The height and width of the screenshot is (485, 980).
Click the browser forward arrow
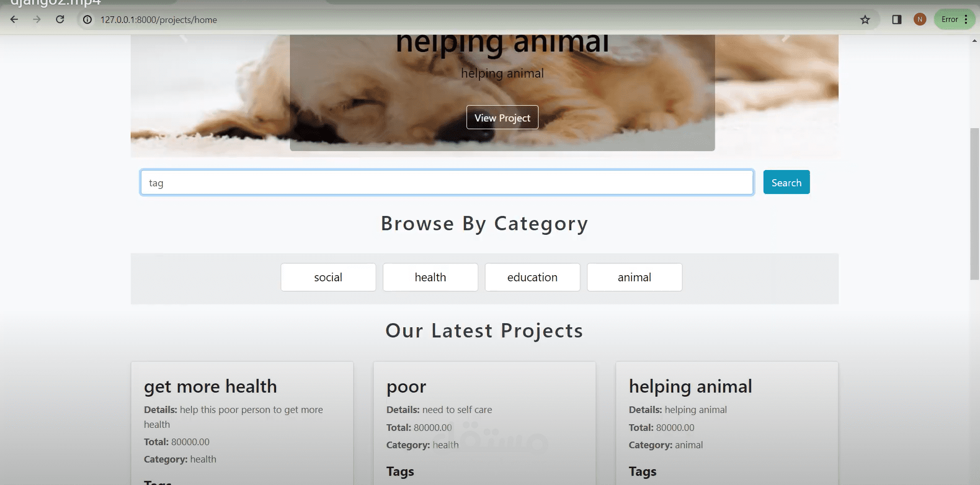point(37,19)
